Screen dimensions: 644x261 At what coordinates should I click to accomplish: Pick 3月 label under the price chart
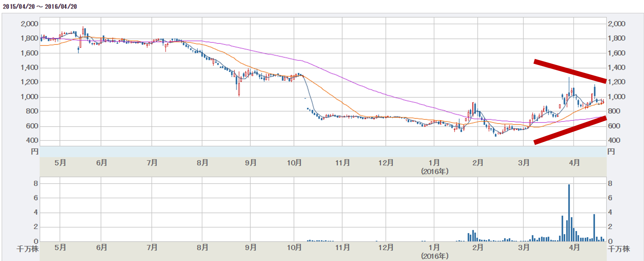tap(524, 163)
